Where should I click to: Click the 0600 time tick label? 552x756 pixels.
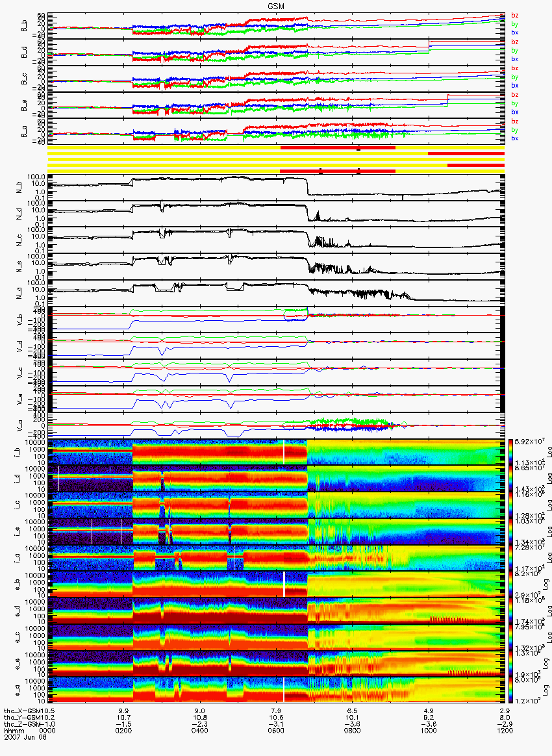point(276,731)
